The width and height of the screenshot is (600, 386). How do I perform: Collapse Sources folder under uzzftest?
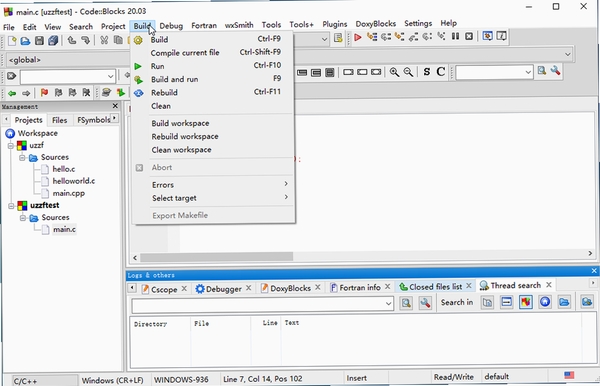click(x=23, y=218)
